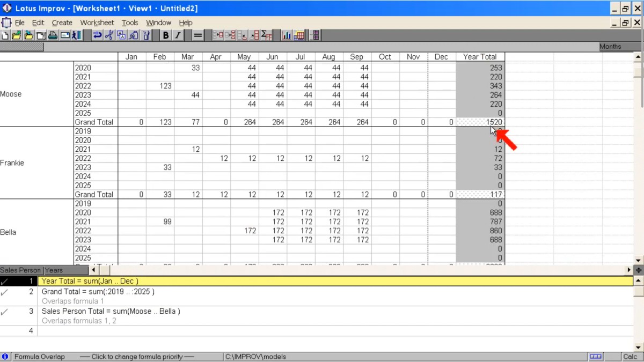The width and height of the screenshot is (644, 362).
Task: Click Frankie Grand Total cell 117
Action: [480, 195]
